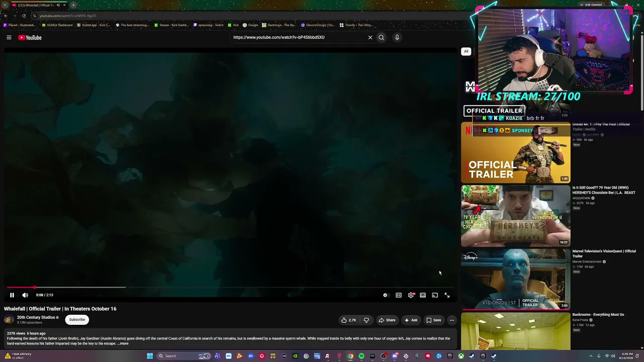
Task: Open the tab search dropdown arrow
Action: coord(4,5)
